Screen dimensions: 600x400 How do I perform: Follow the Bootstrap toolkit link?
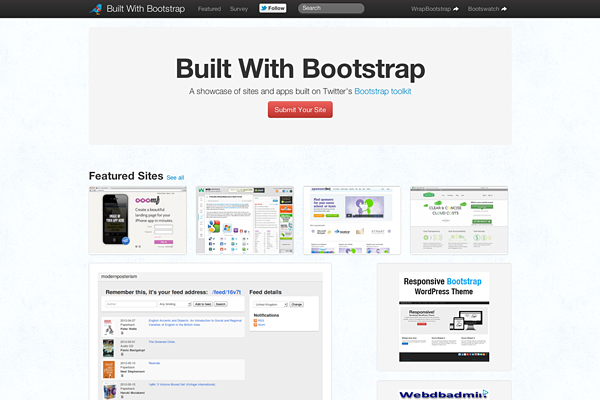(x=383, y=91)
